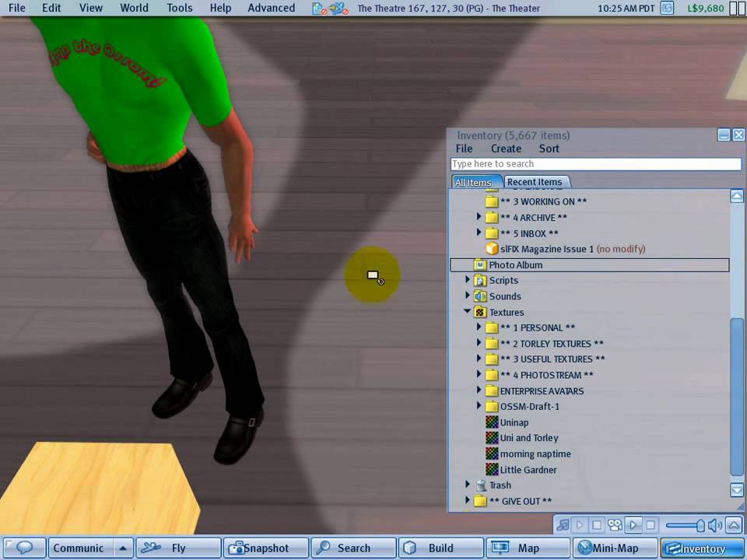Play the parcel media movie
The height and width of the screenshot is (560, 747).
[633, 525]
